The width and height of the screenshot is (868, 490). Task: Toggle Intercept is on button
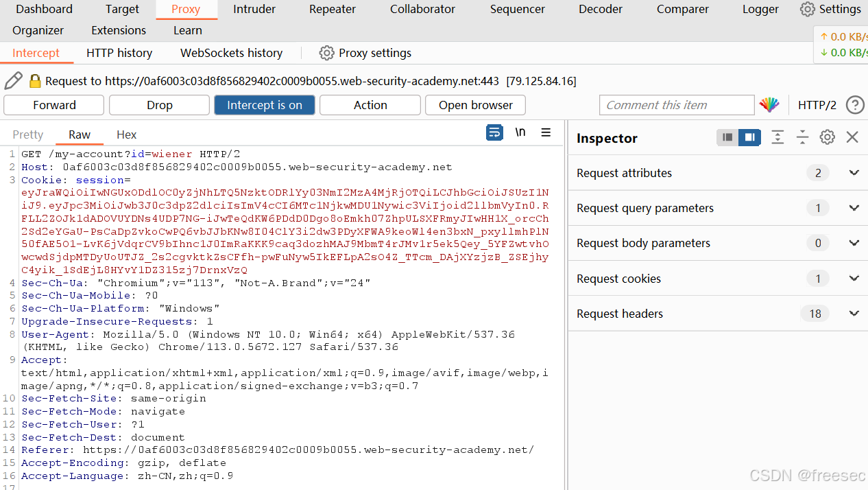point(265,105)
